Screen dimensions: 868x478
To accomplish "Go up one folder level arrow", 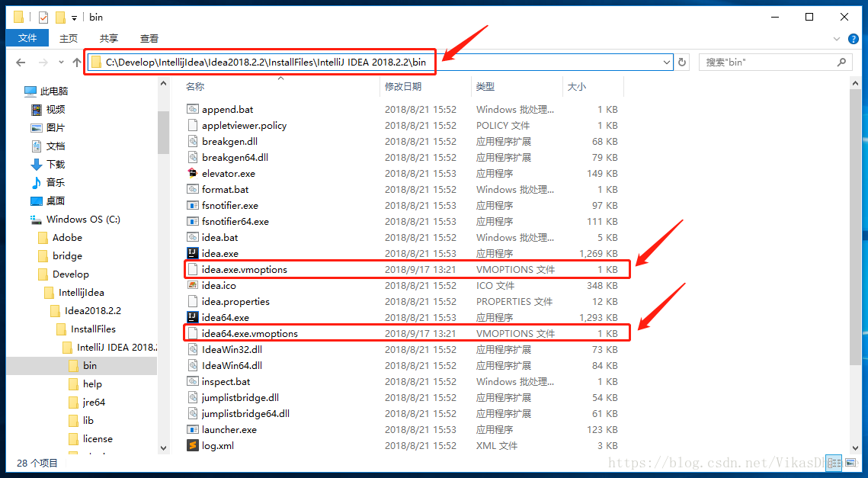I will click(76, 63).
